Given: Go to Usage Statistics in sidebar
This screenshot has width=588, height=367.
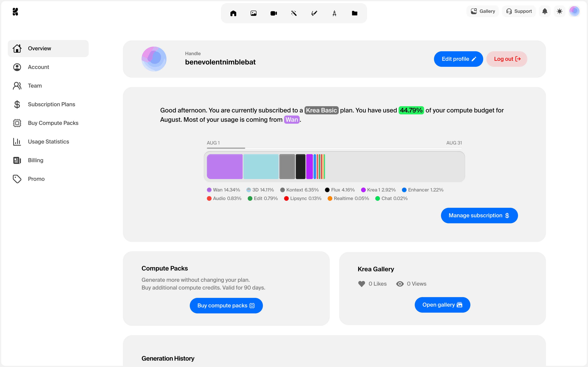Looking at the screenshot, I should coord(48,142).
